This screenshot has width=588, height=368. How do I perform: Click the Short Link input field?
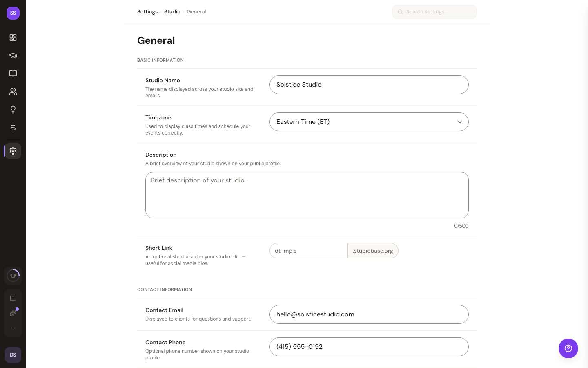[309, 251]
